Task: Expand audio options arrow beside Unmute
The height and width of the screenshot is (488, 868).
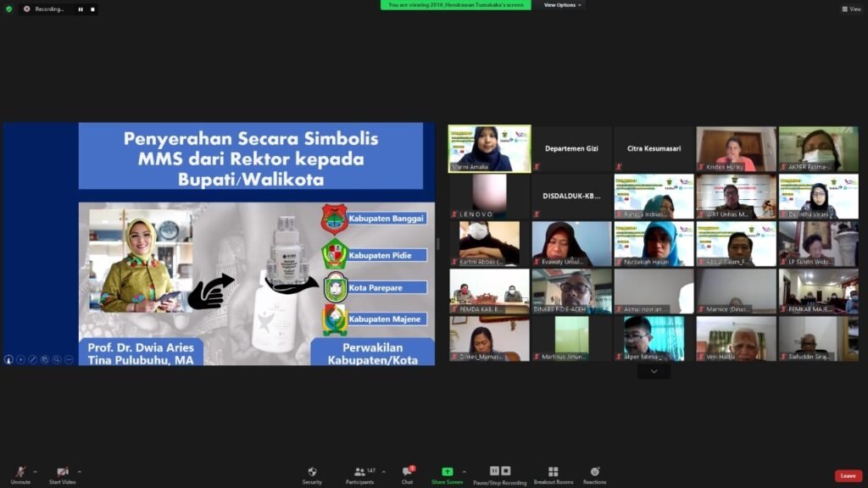Action: click(36, 472)
